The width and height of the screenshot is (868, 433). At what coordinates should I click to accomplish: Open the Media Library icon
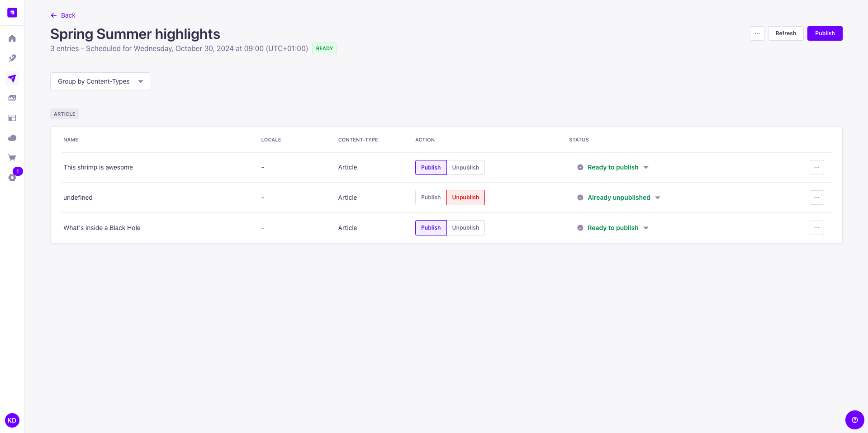click(12, 98)
